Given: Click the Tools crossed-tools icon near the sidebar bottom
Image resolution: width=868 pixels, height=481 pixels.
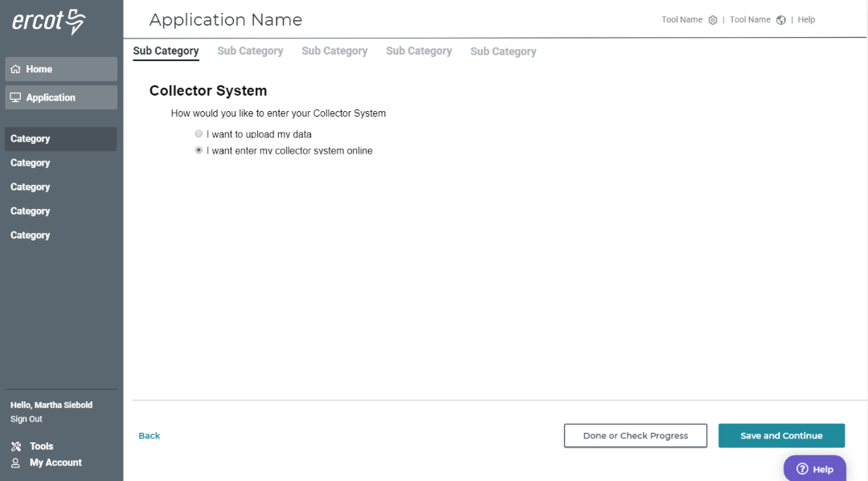Looking at the screenshot, I should tap(14, 446).
